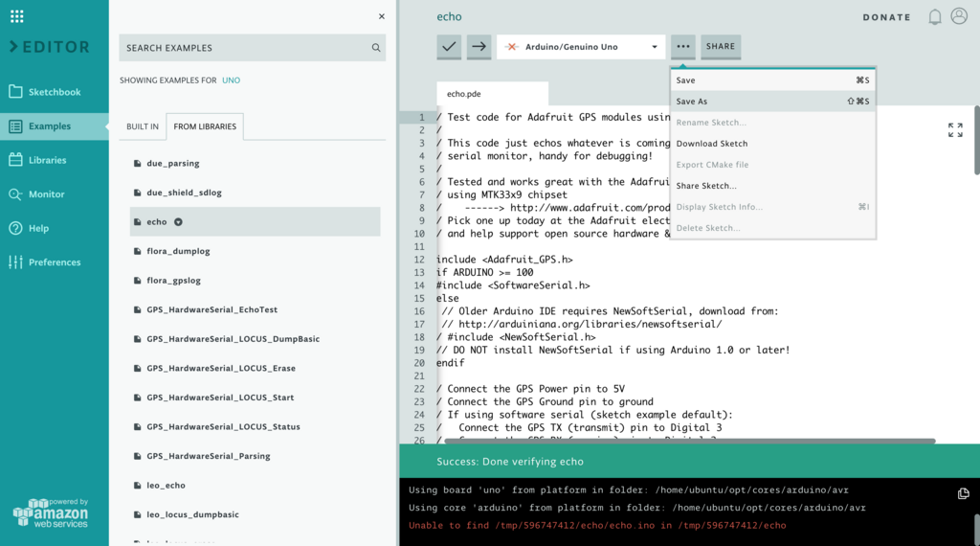Select Save As in the menu
The height and width of the screenshot is (546, 980).
coord(772,102)
